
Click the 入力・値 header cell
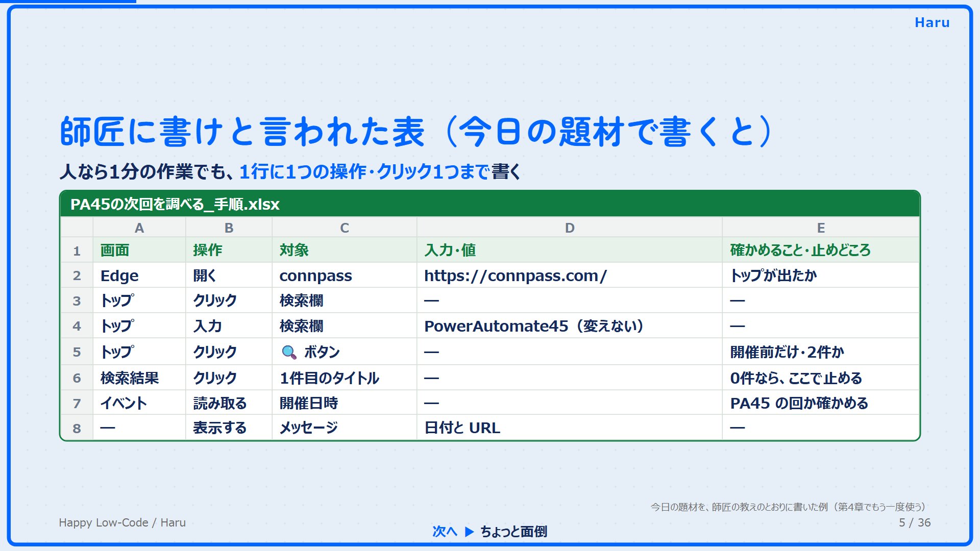click(x=569, y=250)
